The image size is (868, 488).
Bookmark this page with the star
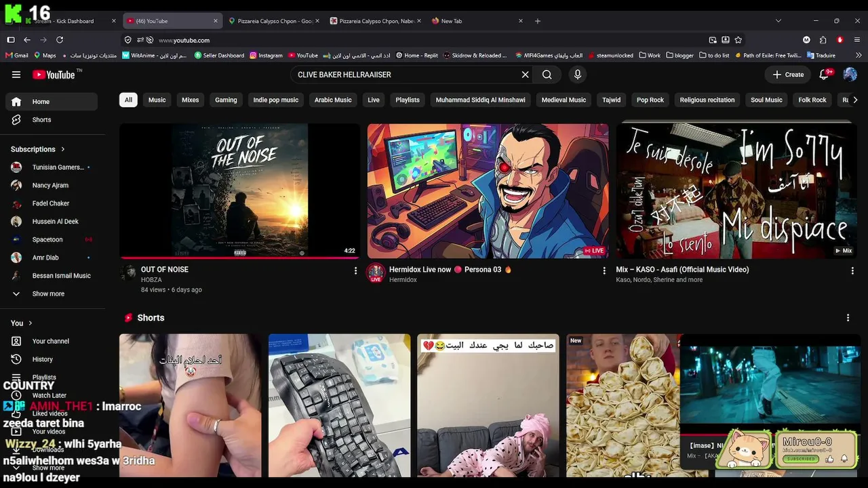738,40
